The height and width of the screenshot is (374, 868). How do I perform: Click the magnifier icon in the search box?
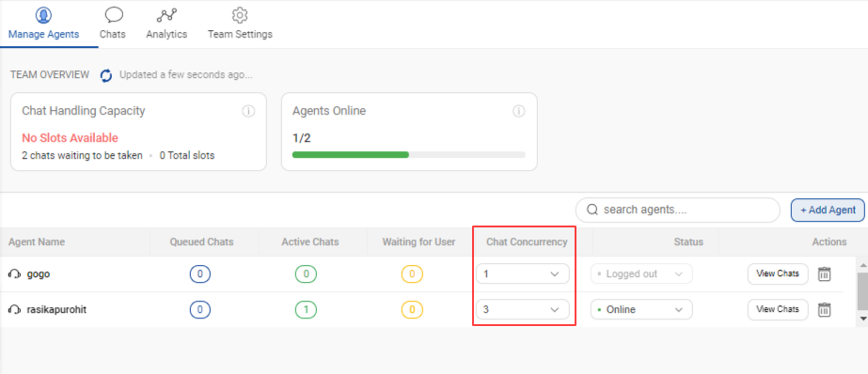(x=592, y=210)
